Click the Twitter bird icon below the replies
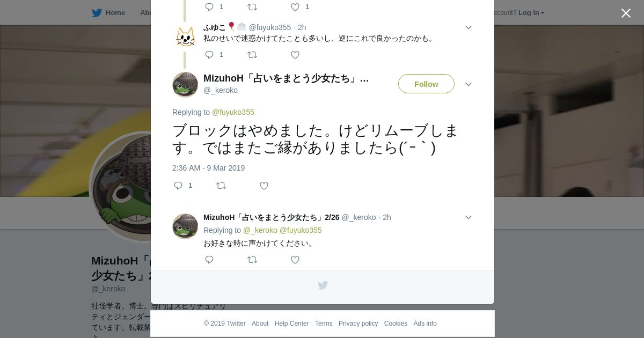This screenshot has width=644, height=338. (323, 285)
